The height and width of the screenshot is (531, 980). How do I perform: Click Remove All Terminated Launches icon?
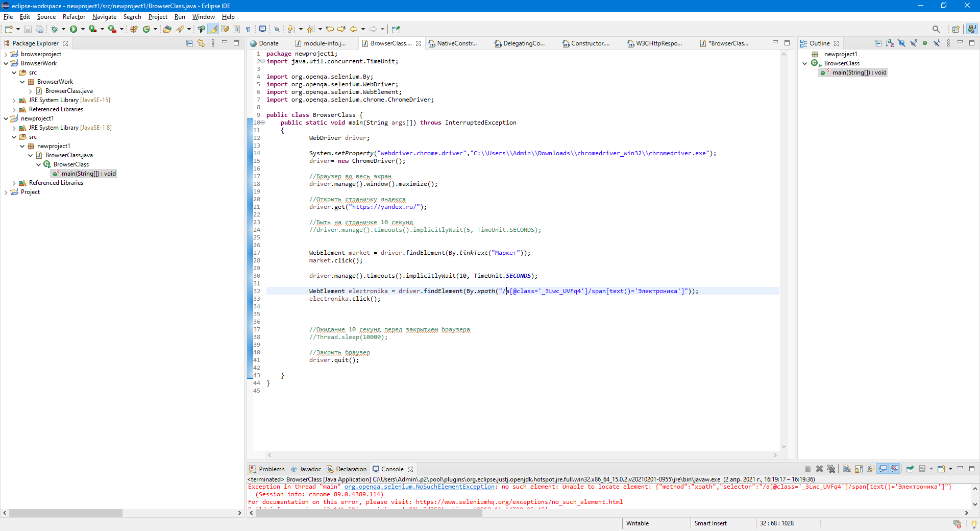831,469
